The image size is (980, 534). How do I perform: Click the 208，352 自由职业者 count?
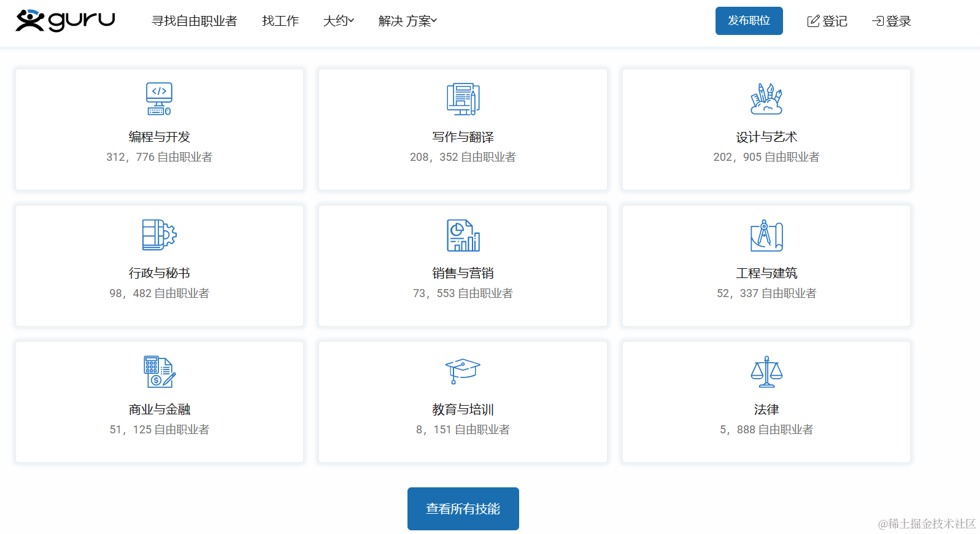pyautogui.click(x=463, y=157)
